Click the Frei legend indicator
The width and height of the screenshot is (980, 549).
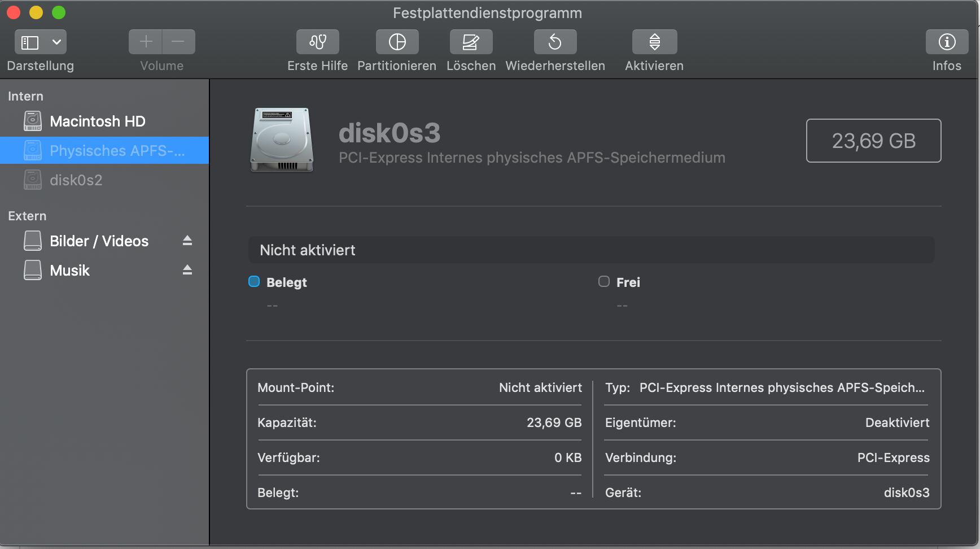pyautogui.click(x=604, y=282)
